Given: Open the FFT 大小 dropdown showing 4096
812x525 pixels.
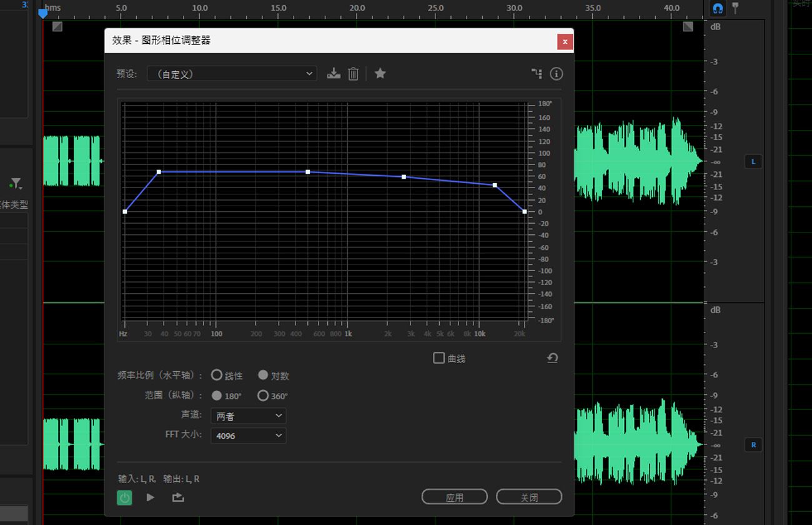Looking at the screenshot, I should (x=248, y=435).
